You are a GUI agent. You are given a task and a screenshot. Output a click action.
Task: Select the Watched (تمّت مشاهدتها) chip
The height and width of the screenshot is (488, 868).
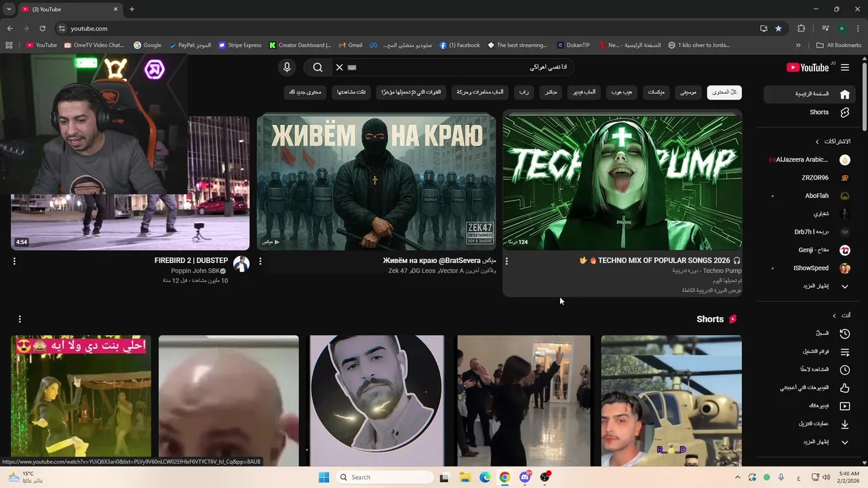(352, 92)
